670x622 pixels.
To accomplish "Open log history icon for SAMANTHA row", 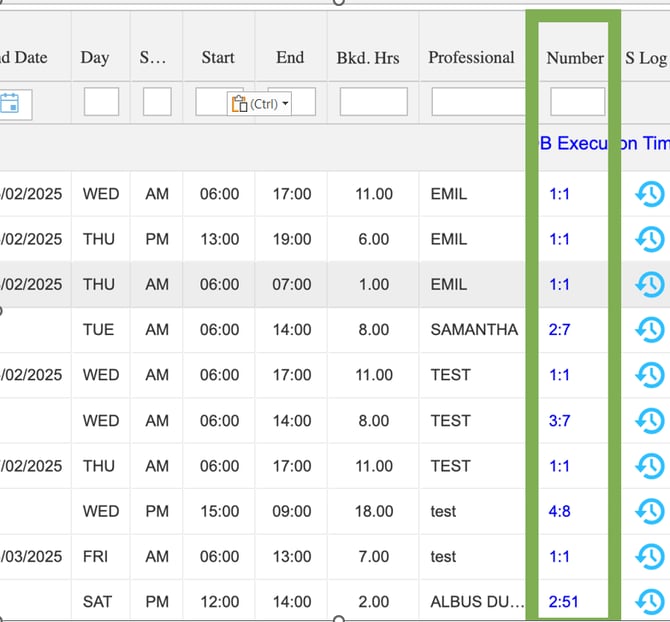I will (x=650, y=329).
